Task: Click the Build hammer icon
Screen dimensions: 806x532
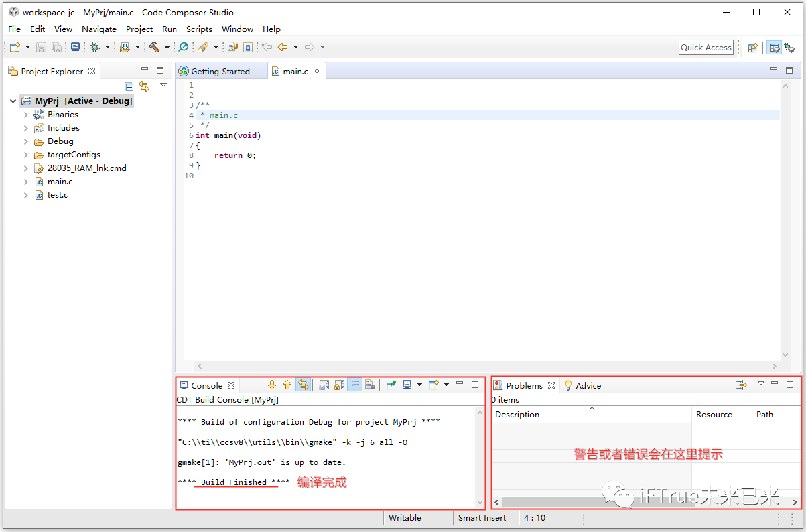Action: [154, 47]
